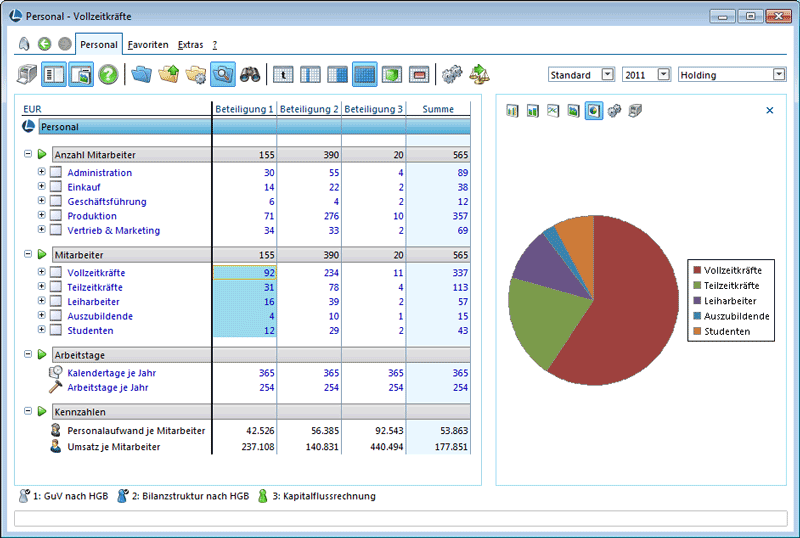
Task: Print the chart using chart panel printer
Action: click(635, 110)
